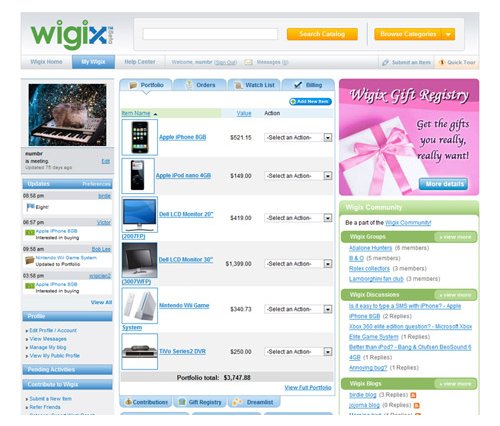Image resolution: width=500 pixels, height=426 pixels.
Task: Open the Dreamlist tab
Action: pos(254,402)
